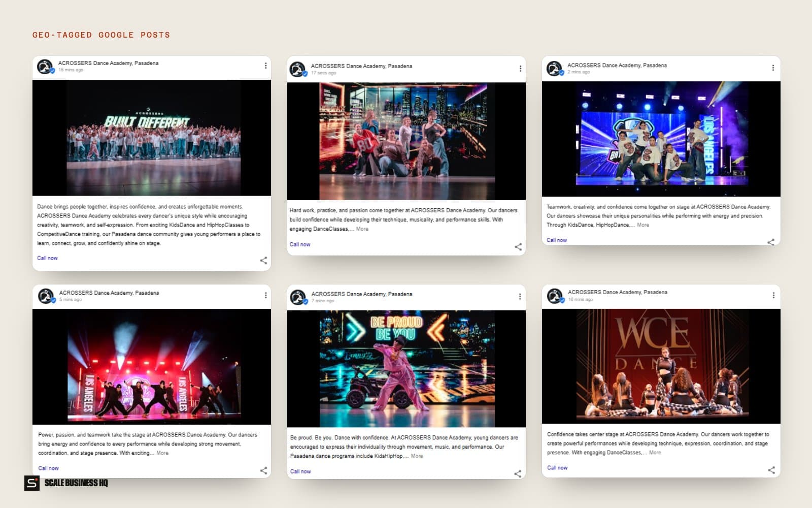The image size is (812, 508).
Task: Expand 'More' on 'Confidence takes center stage' post
Action: pyautogui.click(x=655, y=453)
